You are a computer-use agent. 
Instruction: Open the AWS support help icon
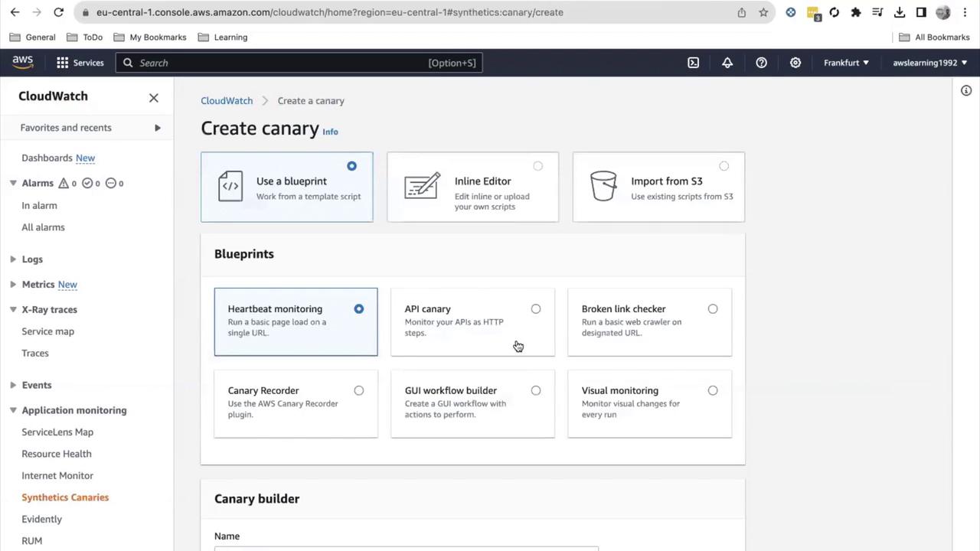pos(761,63)
